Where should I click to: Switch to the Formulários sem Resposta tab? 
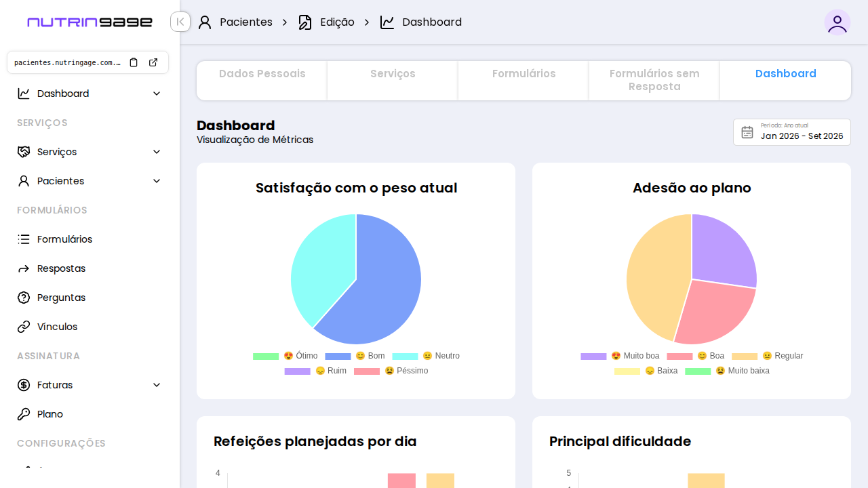(x=654, y=80)
